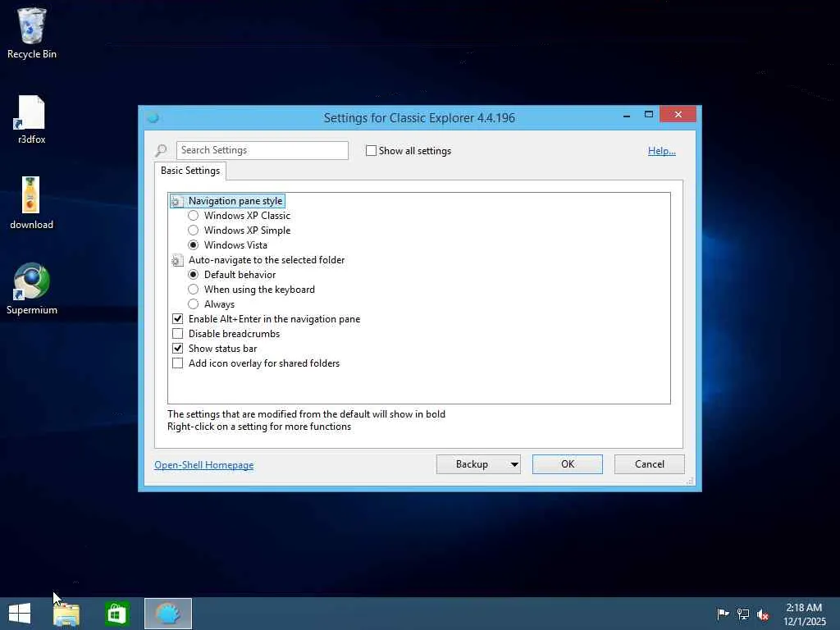Viewport: 840px width, 630px height.
Task: Select the Windows XP Simple option
Action: [x=194, y=231]
